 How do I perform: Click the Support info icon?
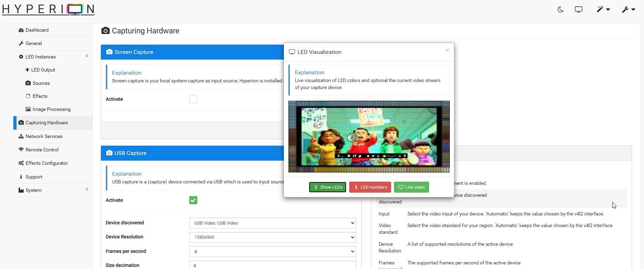tap(21, 177)
